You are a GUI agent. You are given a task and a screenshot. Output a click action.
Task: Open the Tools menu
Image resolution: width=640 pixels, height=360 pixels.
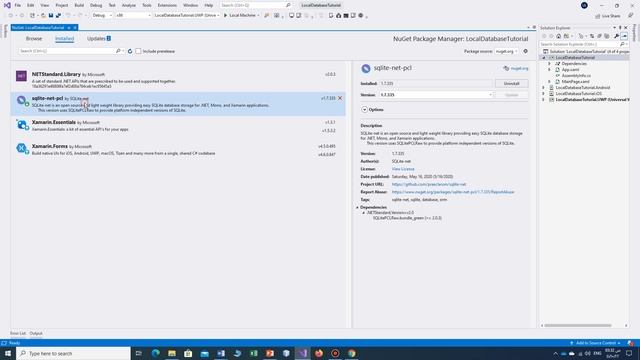click(147, 5)
